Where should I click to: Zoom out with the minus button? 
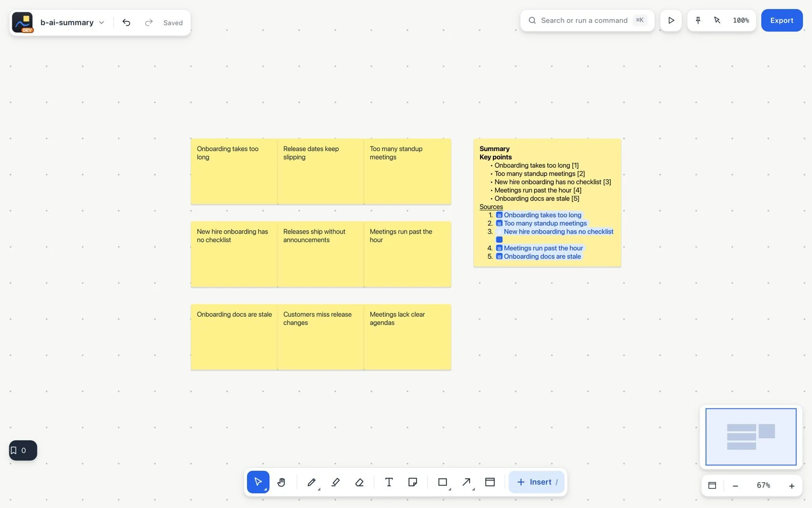[736, 486]
